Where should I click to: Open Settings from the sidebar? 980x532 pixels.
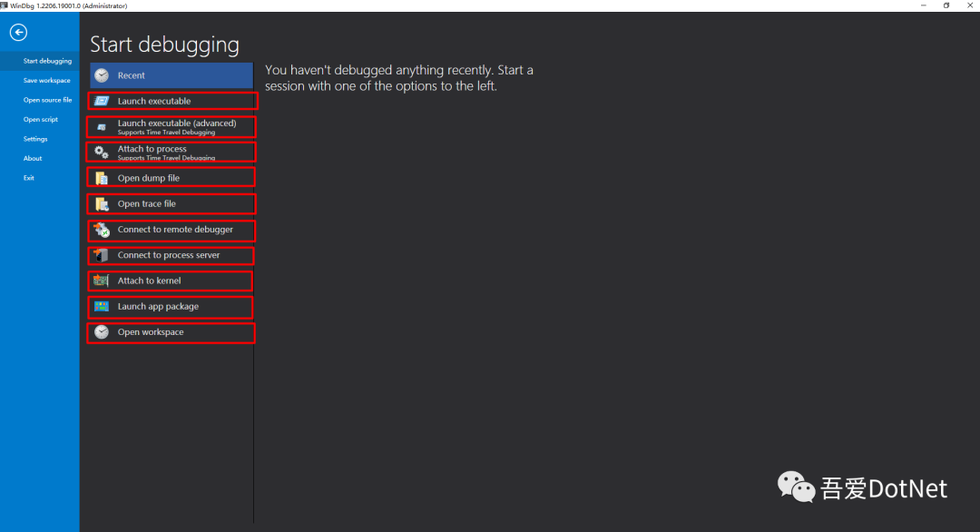pyautogui.click(x=35, y=139)
